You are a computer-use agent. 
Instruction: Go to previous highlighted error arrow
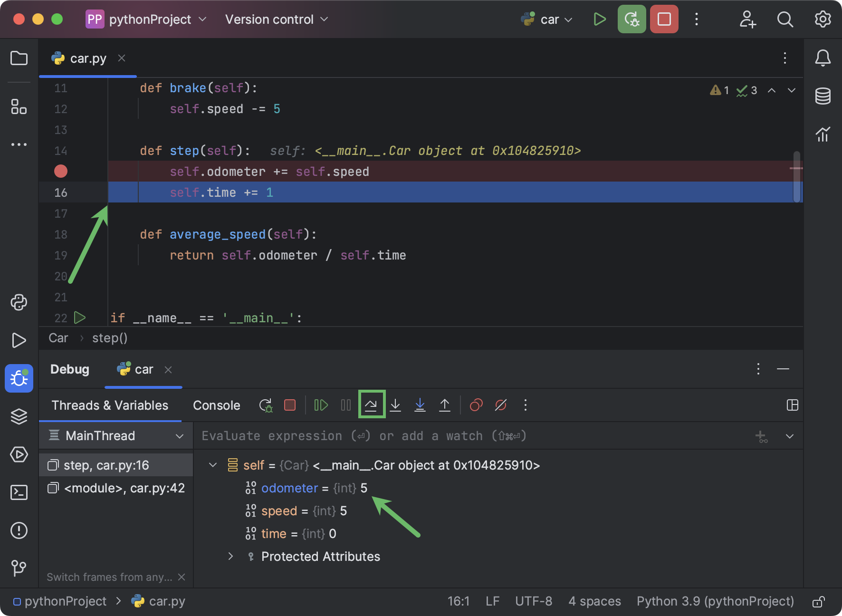(x=772, y=90)
